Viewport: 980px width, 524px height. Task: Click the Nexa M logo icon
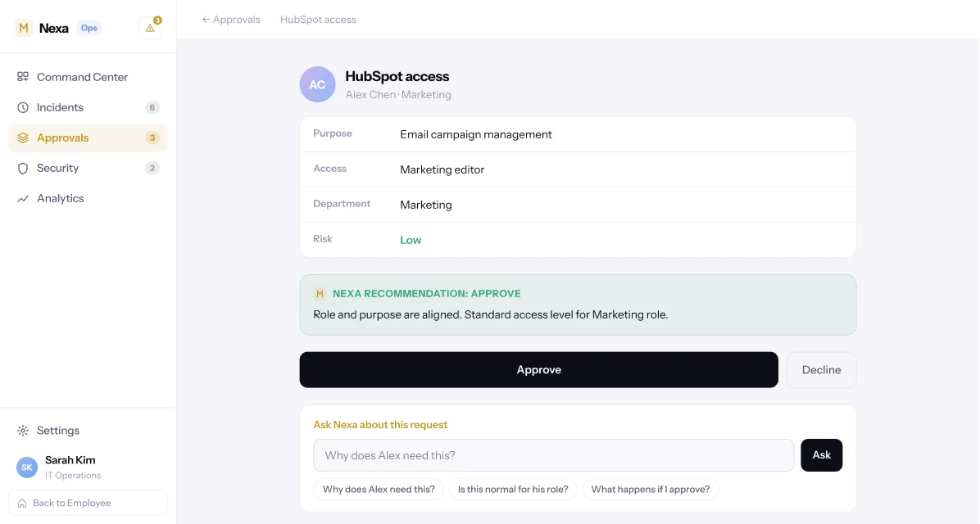[x=23, y=28]
